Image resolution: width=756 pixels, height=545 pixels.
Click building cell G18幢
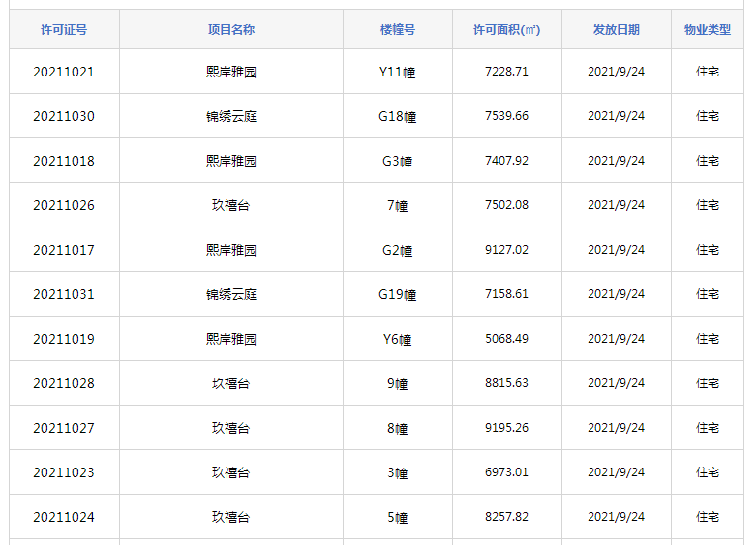click(398, 116)
